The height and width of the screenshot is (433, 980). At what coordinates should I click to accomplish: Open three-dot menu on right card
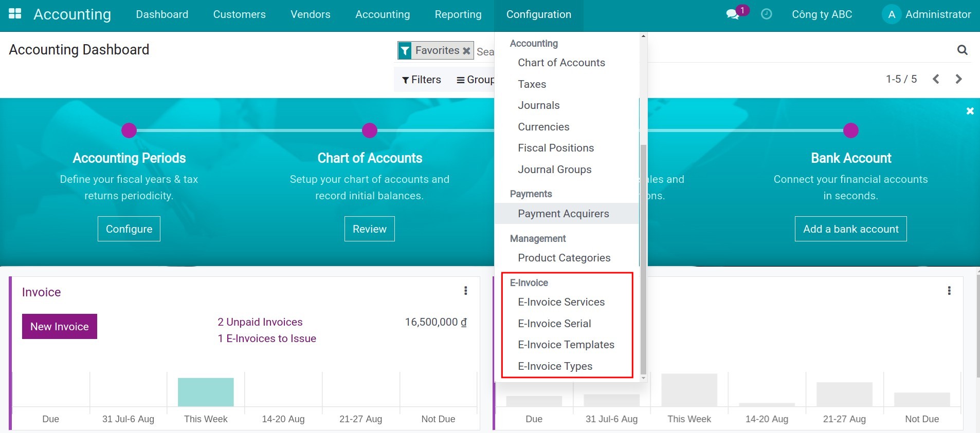point(949,291)
